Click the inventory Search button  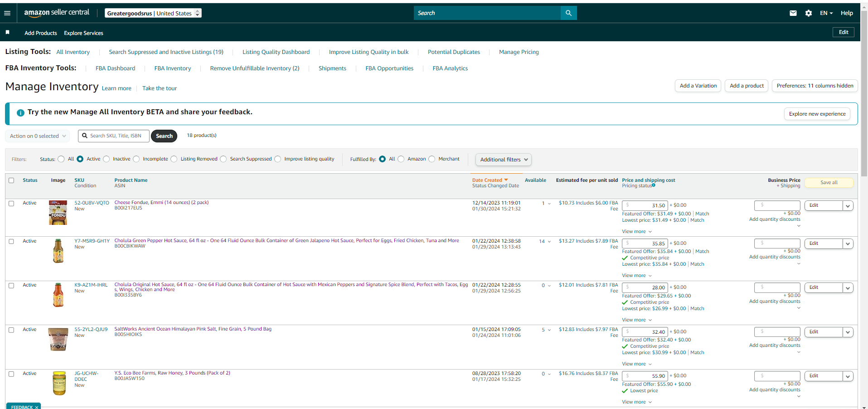[164, 136]
